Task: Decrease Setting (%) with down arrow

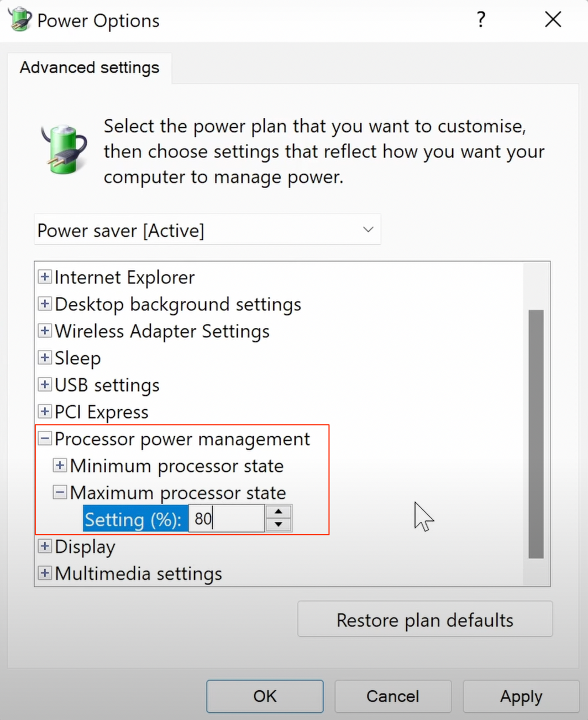Action: pos(279,524)
